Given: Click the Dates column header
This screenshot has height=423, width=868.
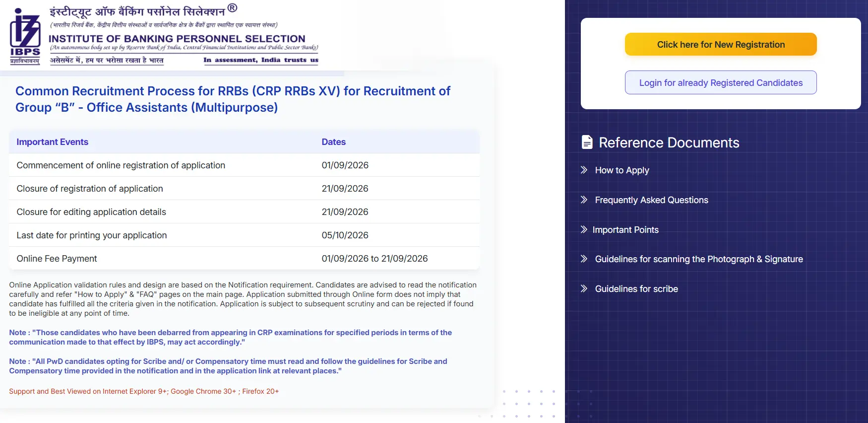Looking at the screenshot, I should click(333, 142).
